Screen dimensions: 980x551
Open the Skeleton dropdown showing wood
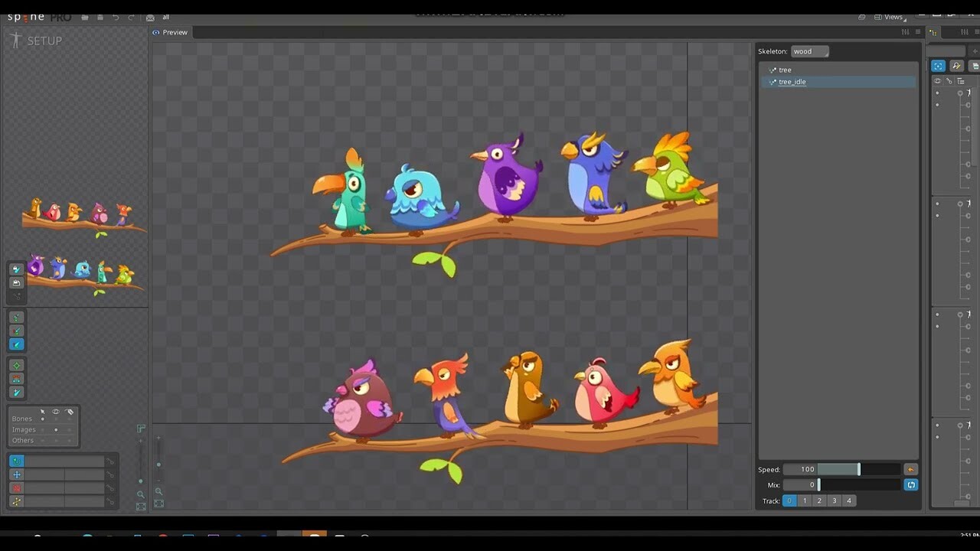(x=809, y=51)
